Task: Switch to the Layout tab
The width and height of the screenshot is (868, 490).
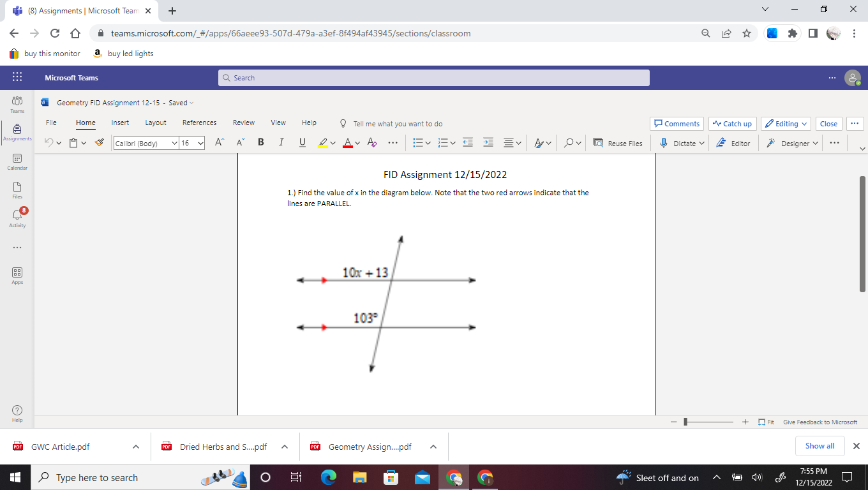Action: 156,122
